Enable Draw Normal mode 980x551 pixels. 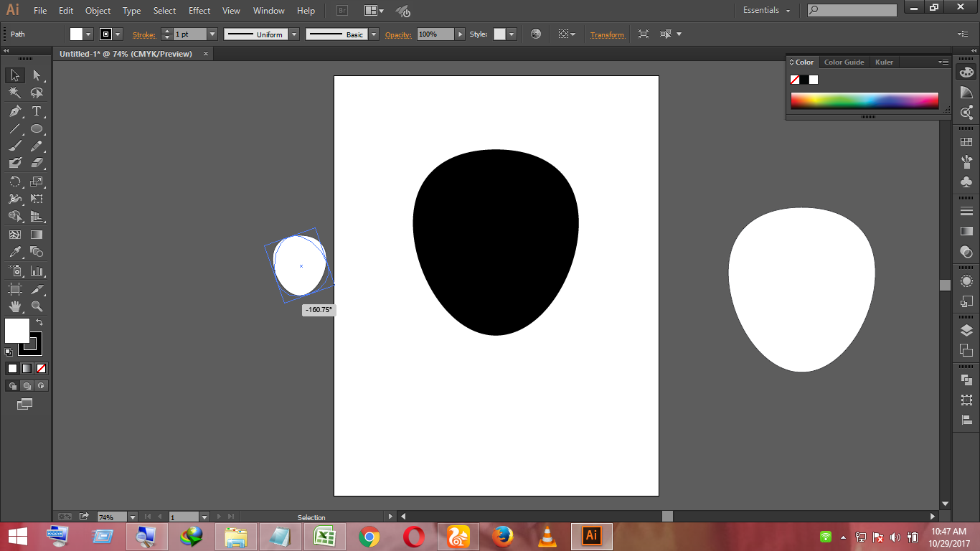click(12, 385)
